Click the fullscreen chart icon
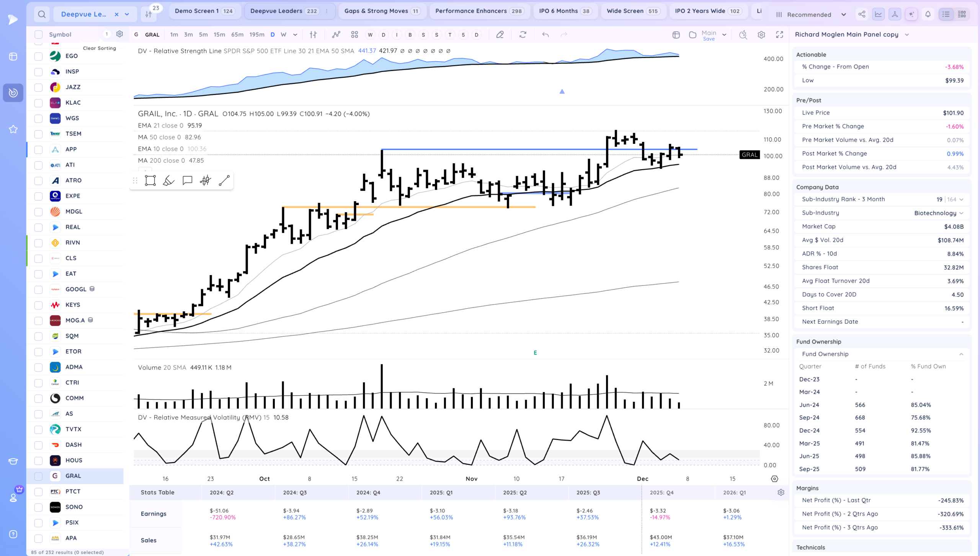This screenshot has width=980, height=556. tap(779, 35)
